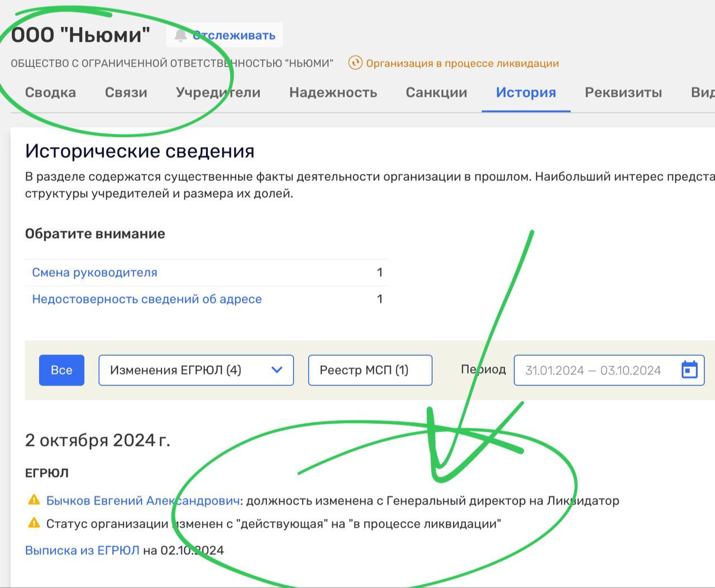This screenshot has height=588, width=715.
Task: Go to the Учредители tab
Action: pos(218,93)
